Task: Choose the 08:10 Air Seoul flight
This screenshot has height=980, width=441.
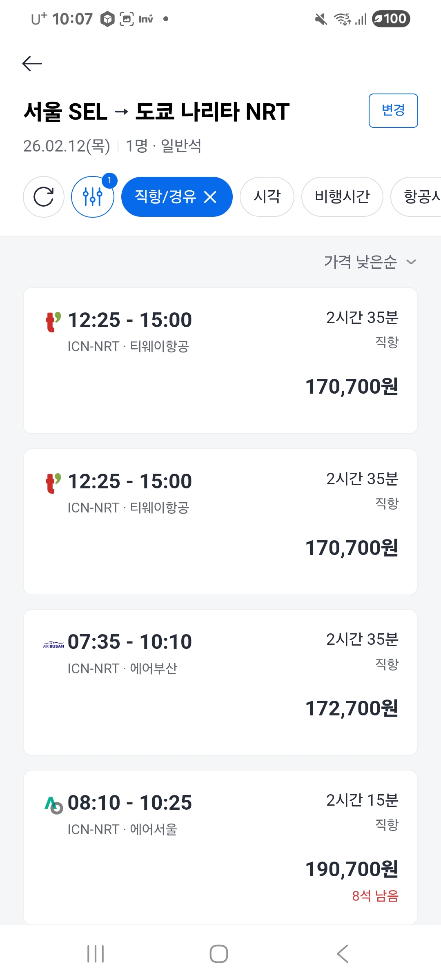Action: pos(220,845)
